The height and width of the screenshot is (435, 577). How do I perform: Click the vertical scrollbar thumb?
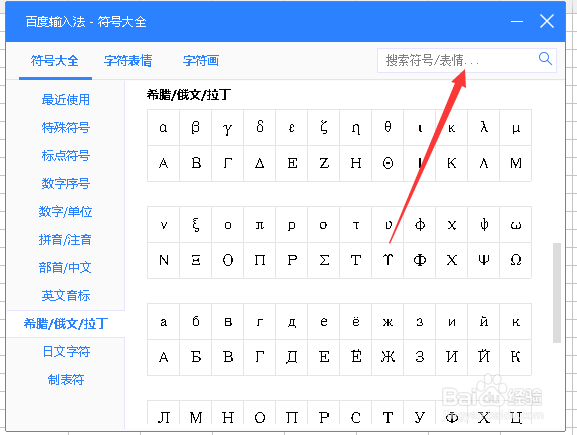557,293
